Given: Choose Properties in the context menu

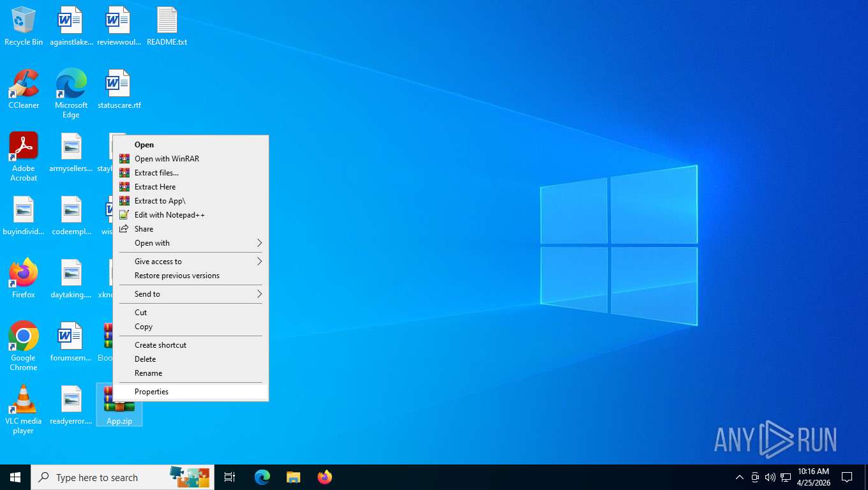Looking at the screenshot, I should pos(191,392).
